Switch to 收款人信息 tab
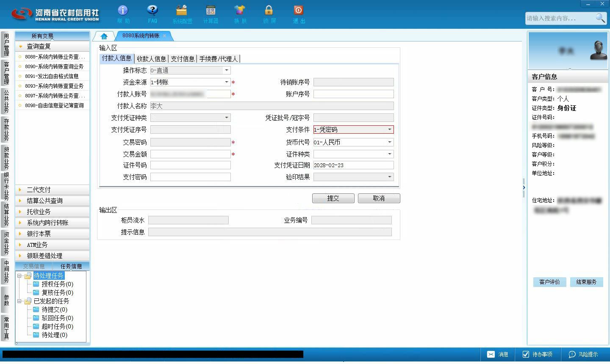Screen dimensions: 610x364 151,59
